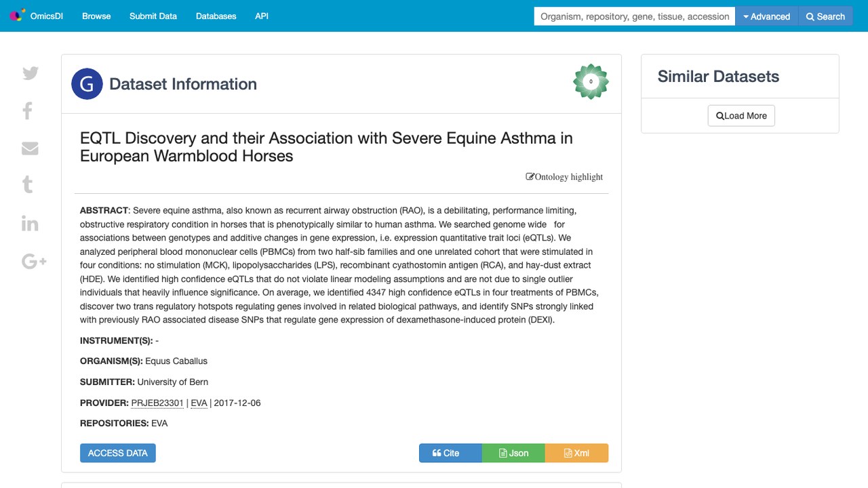Image resolution: width=868 pixels, height=488 pixels.
Task: Cite this dataset
Action: (x=450, y=453)
